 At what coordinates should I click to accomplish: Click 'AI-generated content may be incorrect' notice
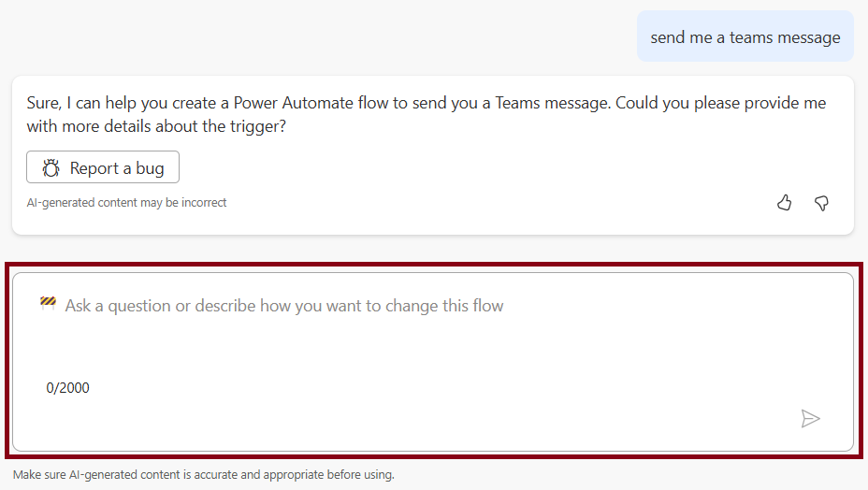[127, 203]
